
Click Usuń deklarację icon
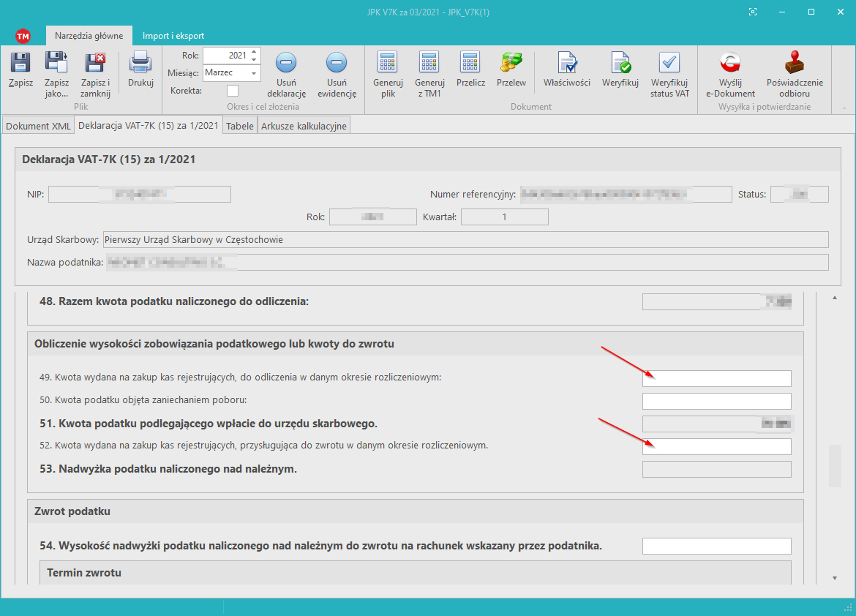point(286,63)
